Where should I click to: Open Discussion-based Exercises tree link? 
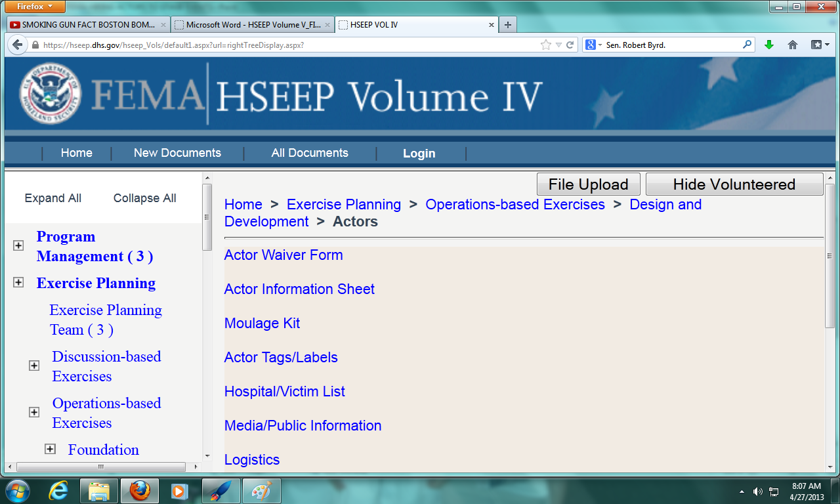[x=106, y=366]
